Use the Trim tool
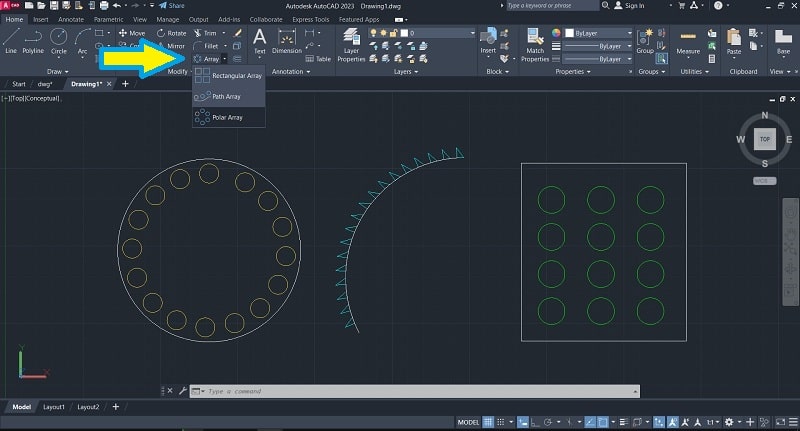Screen dimensions: 800x431 coord(205,33)
